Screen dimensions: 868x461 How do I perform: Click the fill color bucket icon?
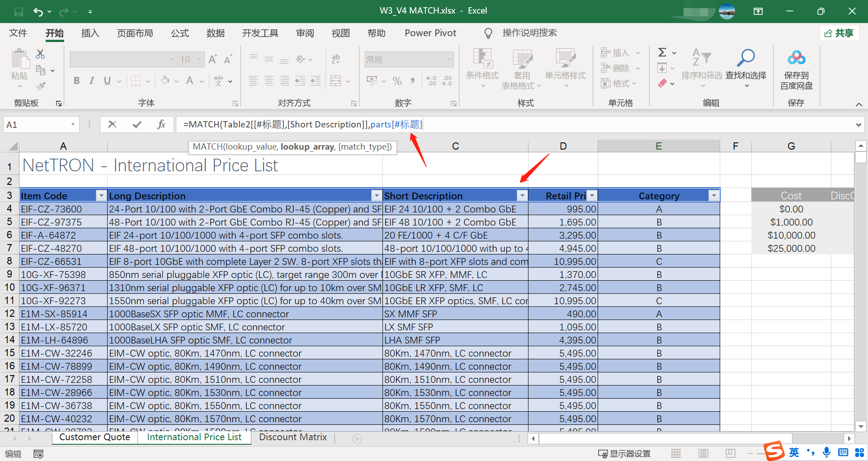tap(165, 81)
